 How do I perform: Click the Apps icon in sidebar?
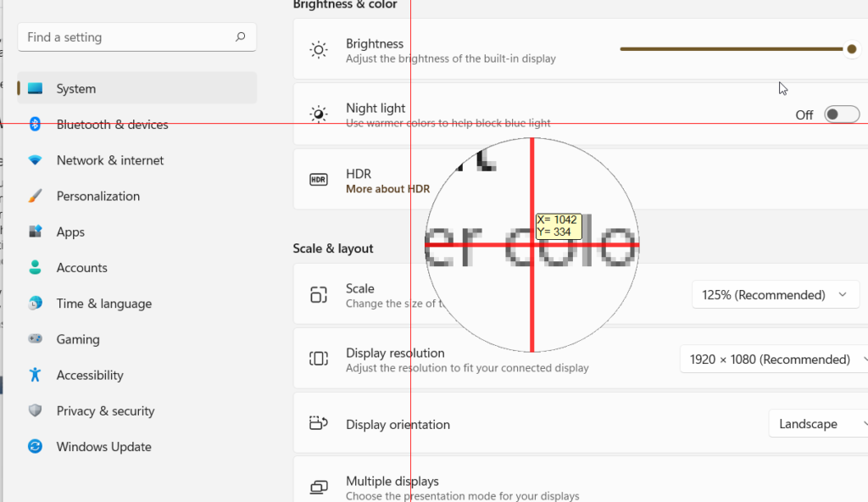(x=35, y=231)
